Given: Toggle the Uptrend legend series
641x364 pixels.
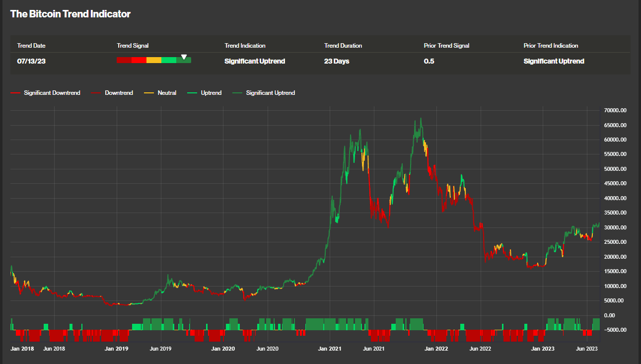Looking at the screenshot, I should pyautogui.click(x=205, y=93).
